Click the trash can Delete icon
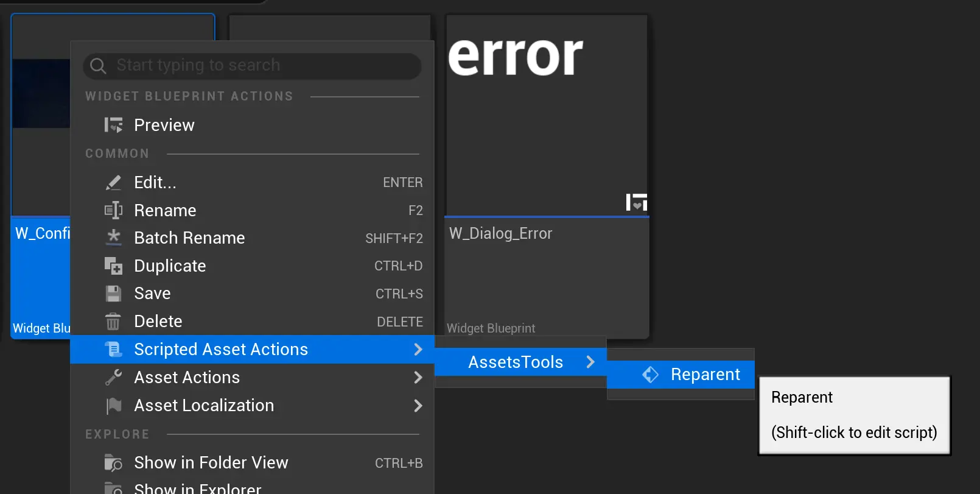 113,322
